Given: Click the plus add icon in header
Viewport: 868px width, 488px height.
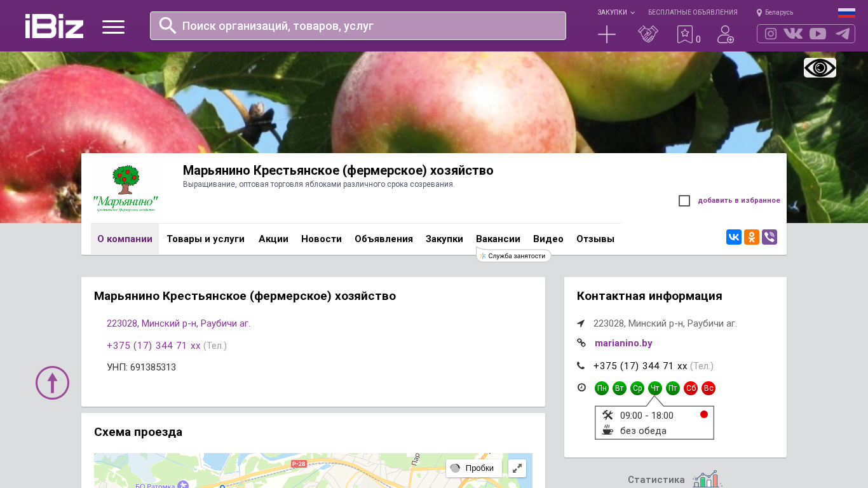Looking at the screenshot, I should tap(607, 34).
